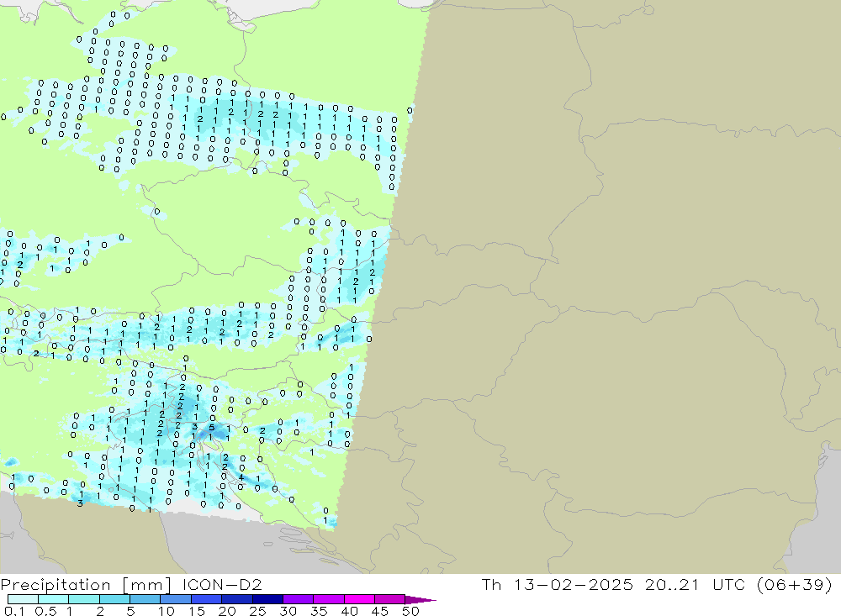Click the 40–45 mm magenta legend swatch
Image resolution: width=841 pixels, height=616 pixels.
tap(359, 599)
